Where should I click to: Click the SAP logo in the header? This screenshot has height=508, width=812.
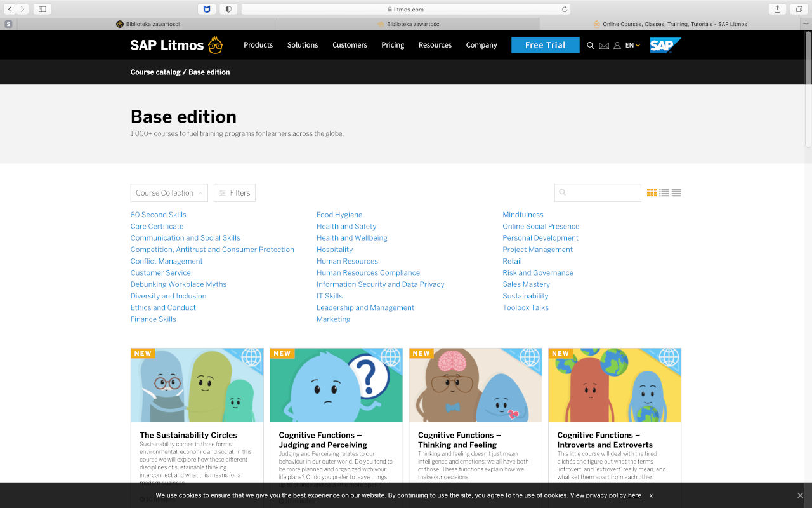point(665,45)
